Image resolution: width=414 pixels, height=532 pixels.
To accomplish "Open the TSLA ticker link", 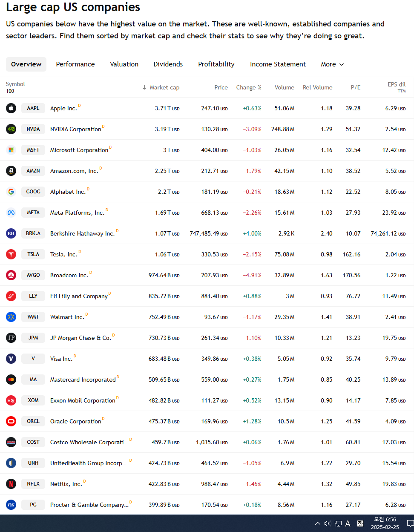I will pyautogui.click(x=33, y=254).
